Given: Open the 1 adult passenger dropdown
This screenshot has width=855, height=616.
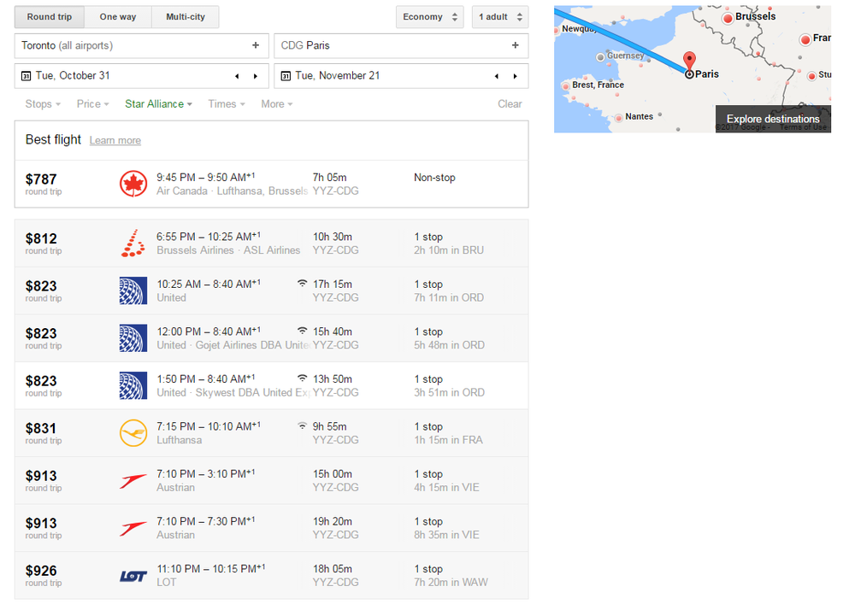Looking at the screenshot, I should click(499, 15).
